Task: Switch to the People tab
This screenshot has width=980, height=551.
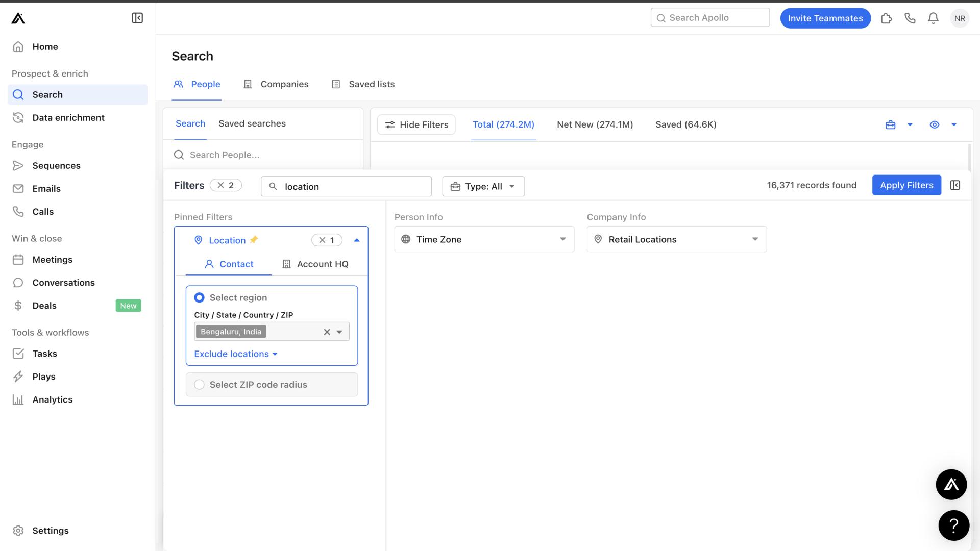Action: tap(197, 84)
